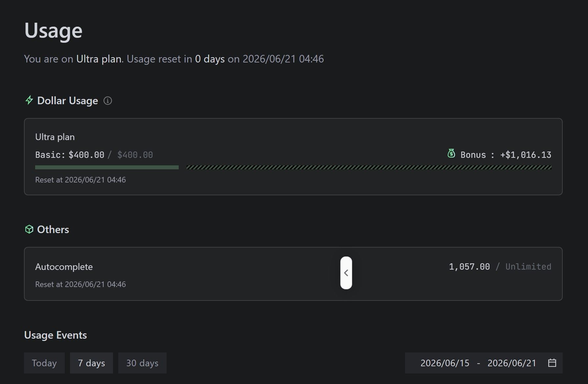
Task: Click the striped Bonus usage progress bar
Action: [369, 167]
